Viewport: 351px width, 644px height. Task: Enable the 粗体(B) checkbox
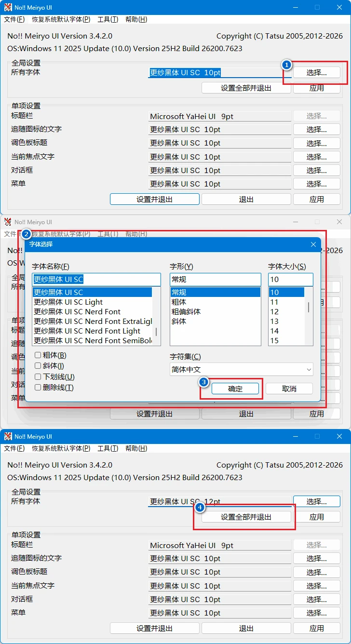click(38, 355)
